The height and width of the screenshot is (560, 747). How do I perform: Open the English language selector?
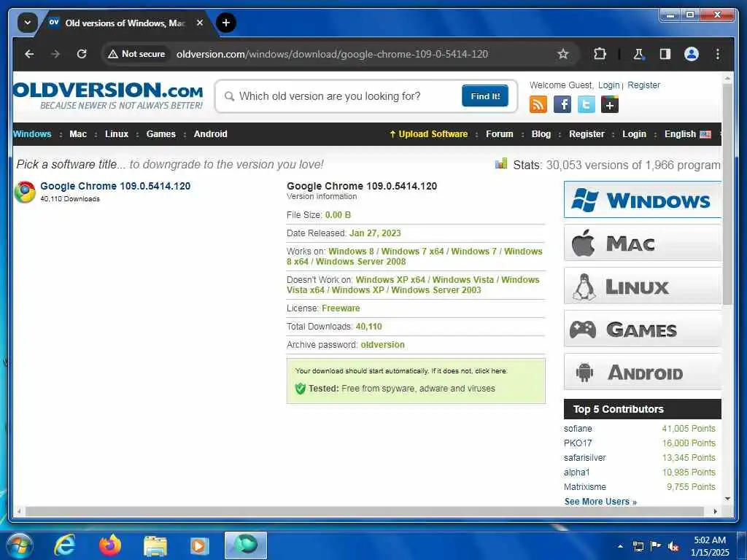[687, 134]
